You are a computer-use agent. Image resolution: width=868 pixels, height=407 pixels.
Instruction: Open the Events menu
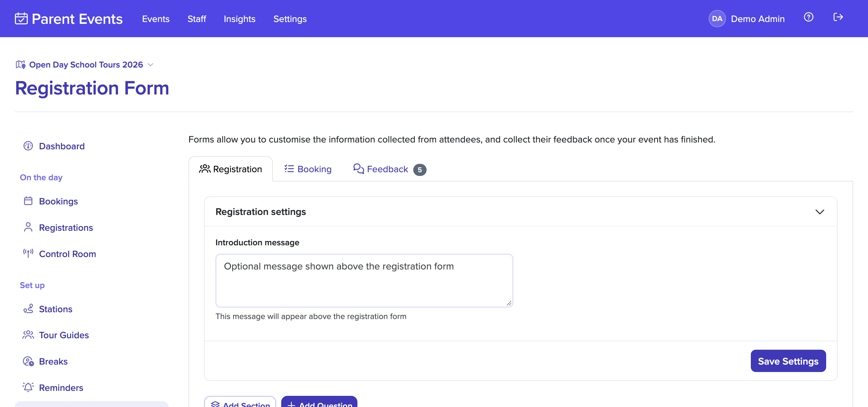click(156, 19)
